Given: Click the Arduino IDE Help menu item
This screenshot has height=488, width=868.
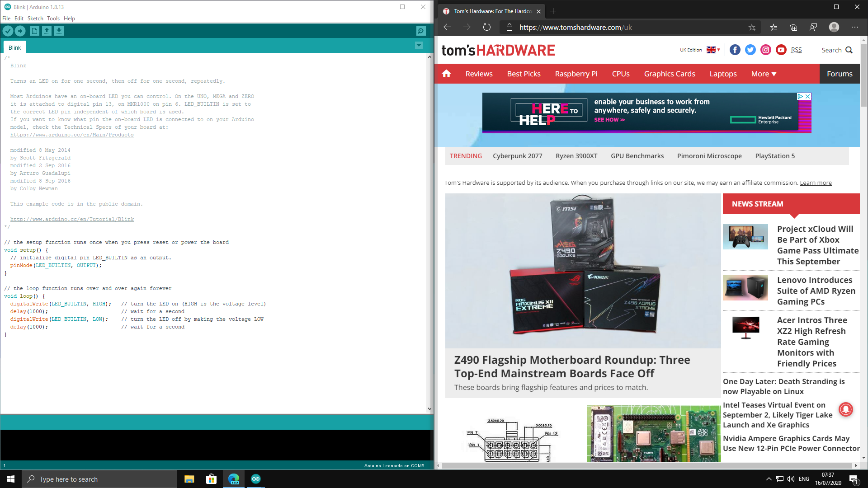Looking at the screenshot, I should point(69,18).
